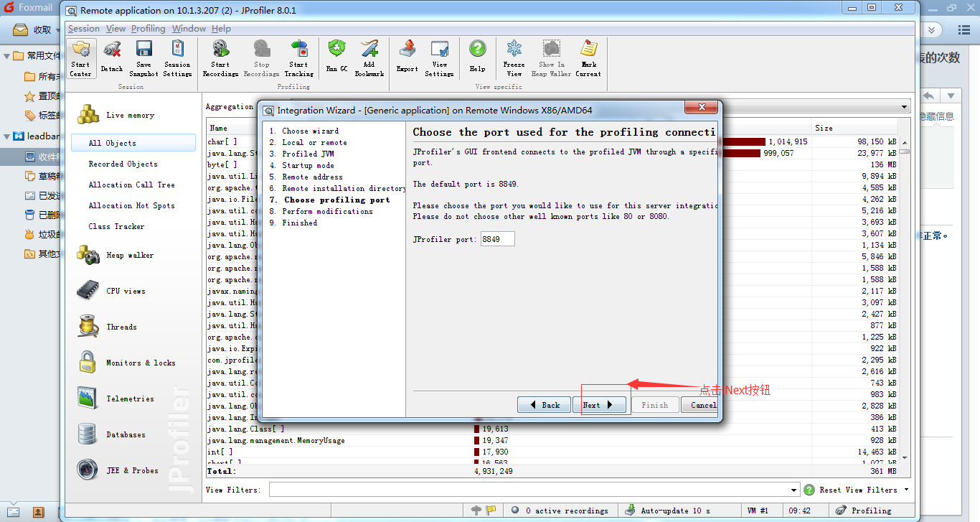Image resolution: width=980 pixels, height=522 pixels.
Task: Open the Window menu
Action: (189, 29)
